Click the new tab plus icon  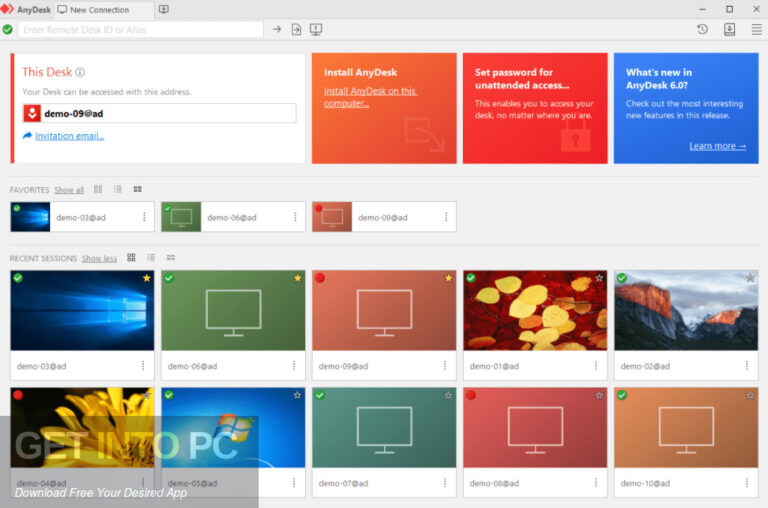(164, 9)
